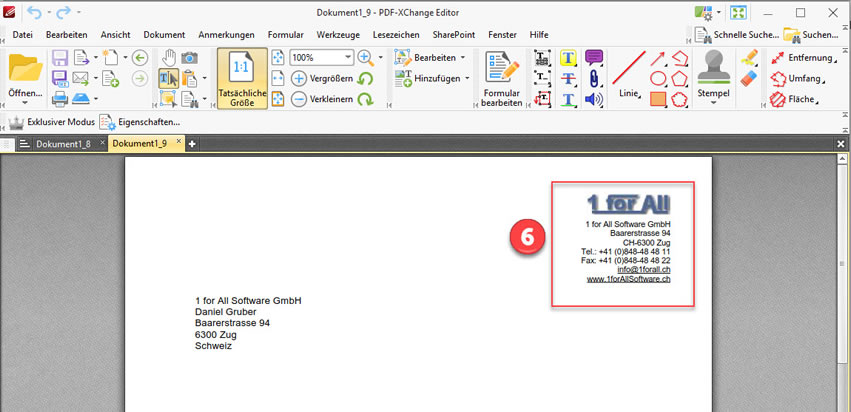Screen dimensions: 851x412
Task: Click Suchen... folder search
Action: [811, 35]
